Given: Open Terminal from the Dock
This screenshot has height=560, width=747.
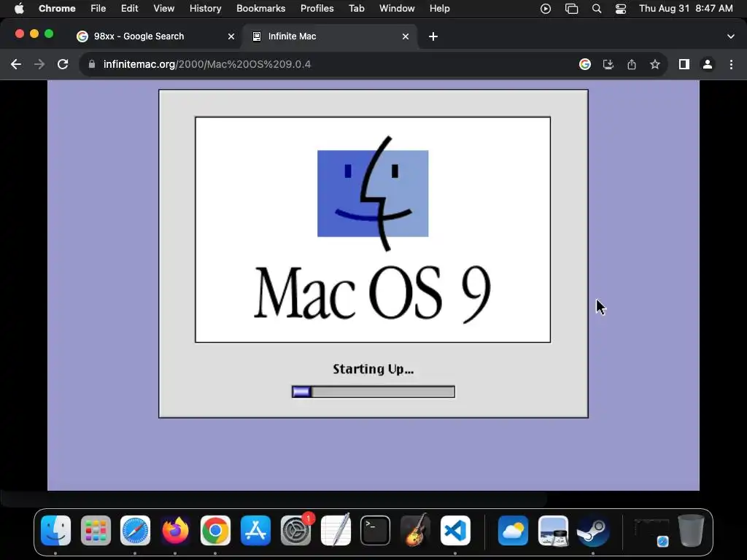Looking at the screenshot, I should coord(376,531).
